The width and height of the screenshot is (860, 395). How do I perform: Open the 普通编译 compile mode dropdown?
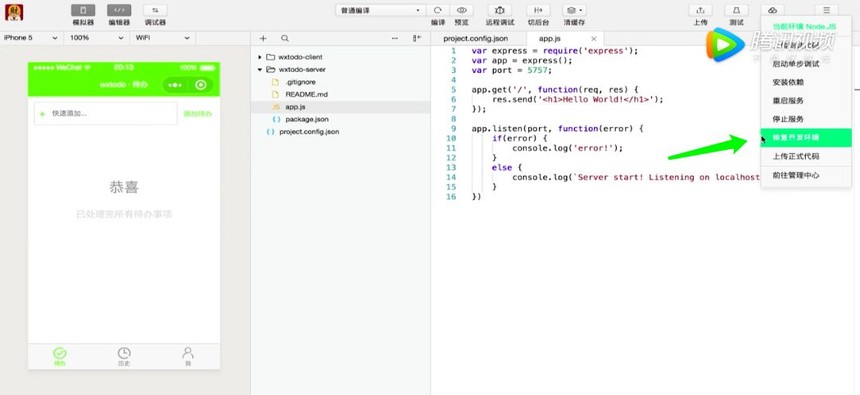[x=380, y=10]
